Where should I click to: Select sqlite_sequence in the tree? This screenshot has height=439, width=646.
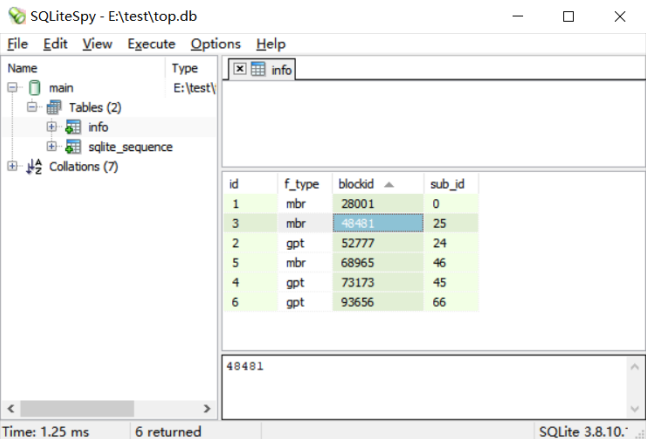click(x=130, y=147)
